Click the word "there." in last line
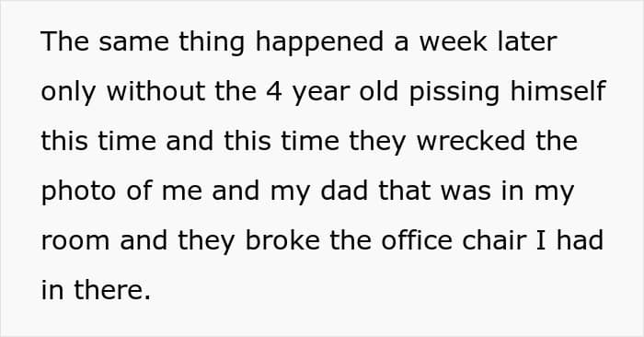Viewport: 644px width, 337px height. coord(112,290)
